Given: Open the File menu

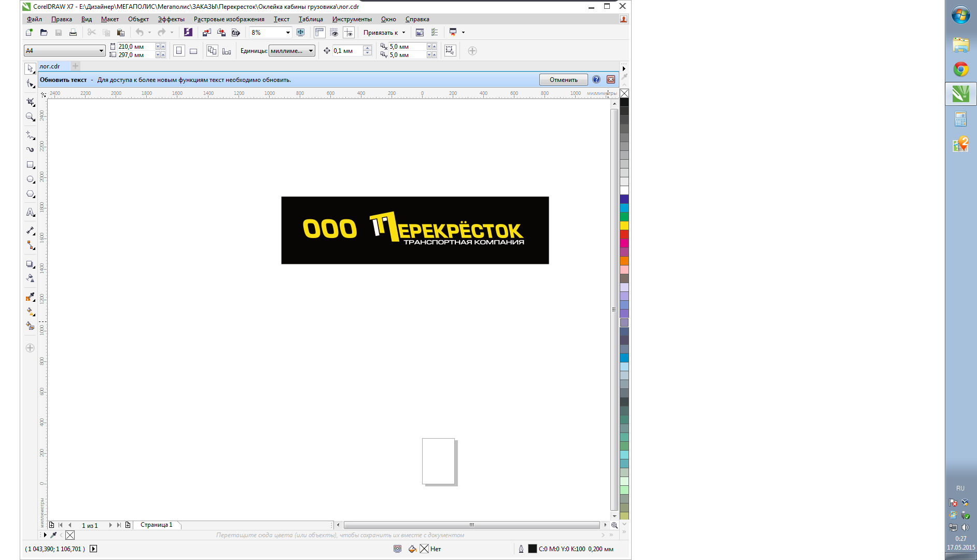Looking at the screenshot, I should coord(34,19).
